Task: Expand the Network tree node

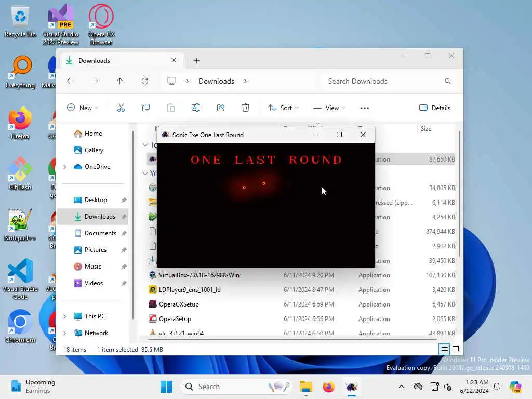Action: tap(65, 333)
